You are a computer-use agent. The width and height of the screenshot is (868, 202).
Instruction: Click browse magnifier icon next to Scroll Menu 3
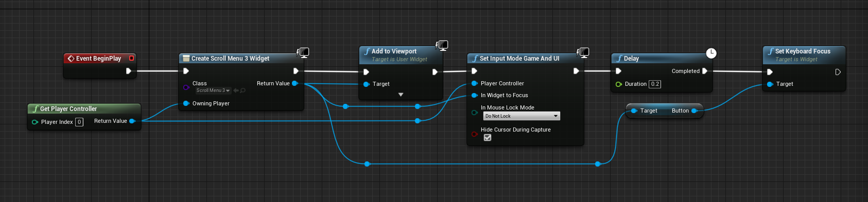click(x=242, y=90)
